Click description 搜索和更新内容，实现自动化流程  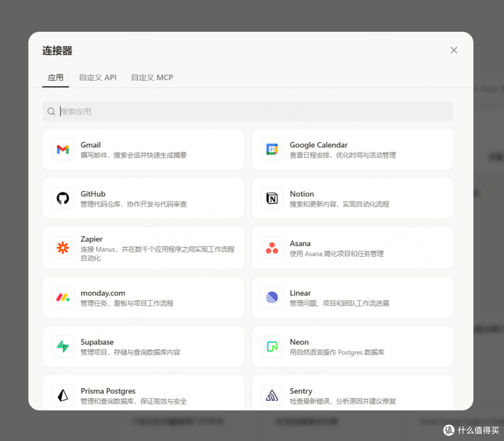pos(339,204)
